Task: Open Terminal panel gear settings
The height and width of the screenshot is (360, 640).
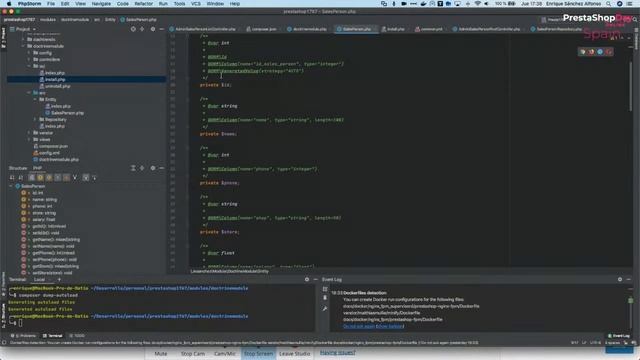Action: [x=307, y=279]
